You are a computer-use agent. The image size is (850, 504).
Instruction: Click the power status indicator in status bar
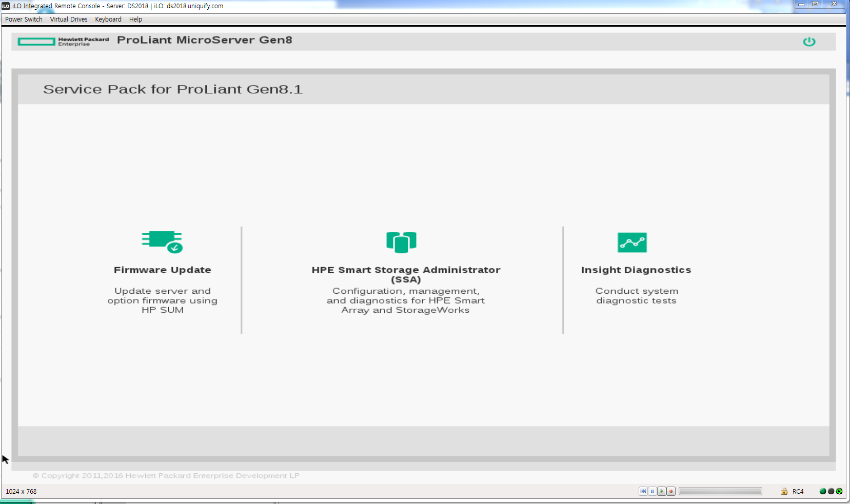[839, 491]
